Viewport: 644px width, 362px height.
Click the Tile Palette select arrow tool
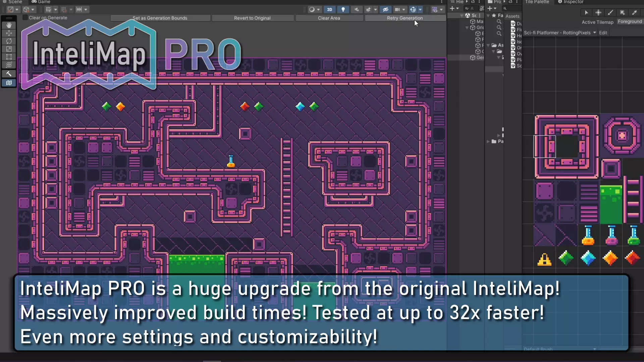pyautogui.click(x=586, y=13)
